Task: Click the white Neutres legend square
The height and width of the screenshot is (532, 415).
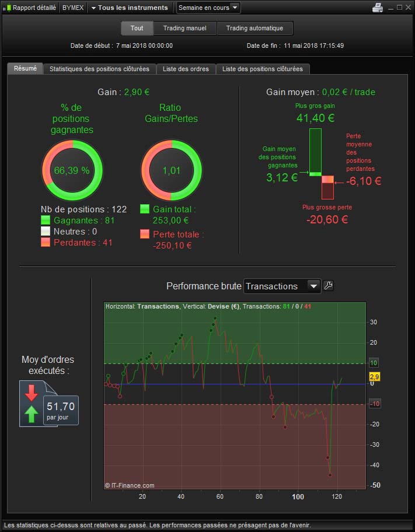Action: pyautogui.click(x=46, y=232)
